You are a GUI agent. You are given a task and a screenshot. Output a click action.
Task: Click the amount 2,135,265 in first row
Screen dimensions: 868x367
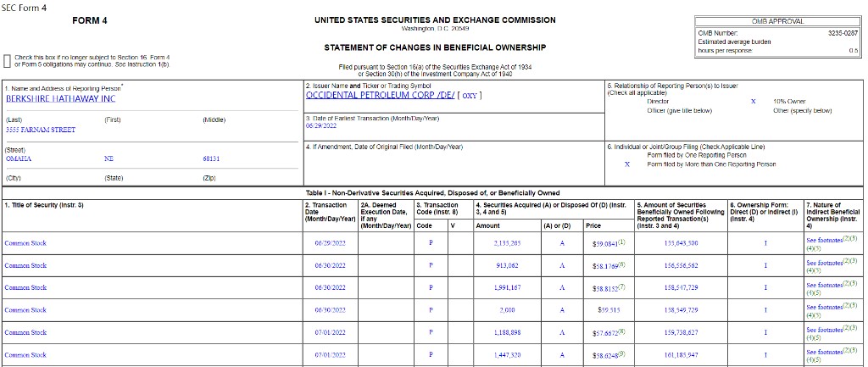point(507,243)
